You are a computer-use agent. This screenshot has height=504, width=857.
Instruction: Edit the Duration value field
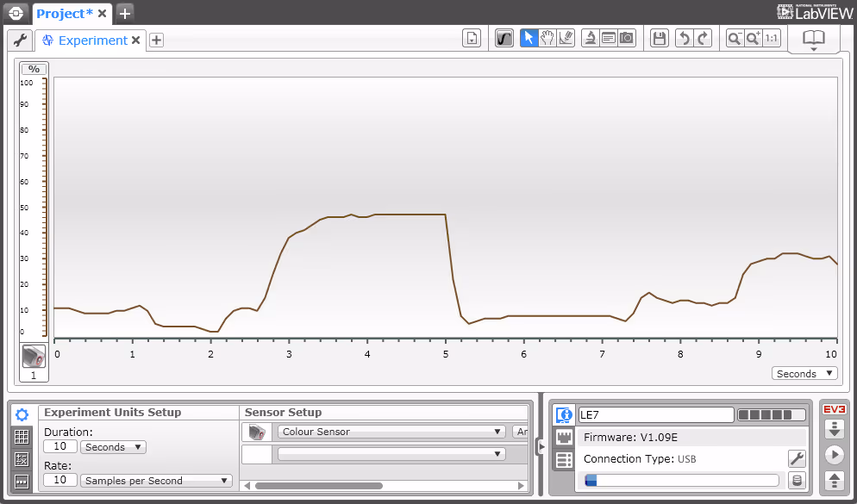click(x=60, y=446)
